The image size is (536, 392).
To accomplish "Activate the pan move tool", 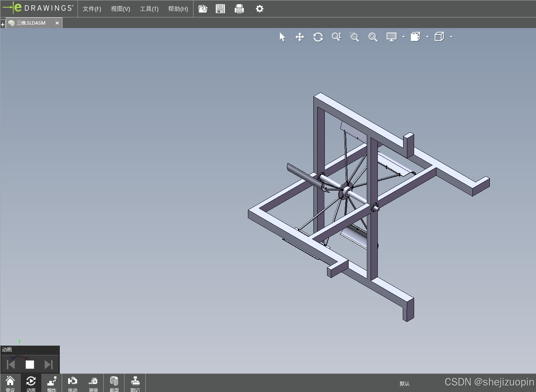I will point(300,37).
